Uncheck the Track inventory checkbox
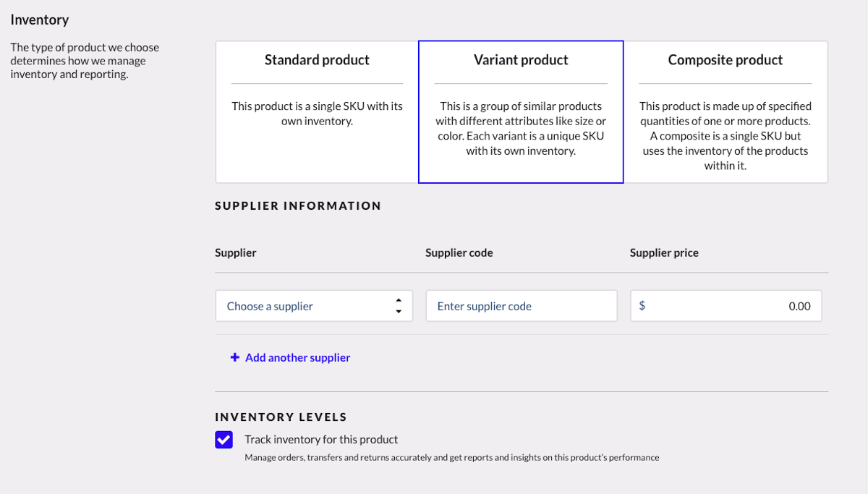The image size is (868, 494). point(224,440)
